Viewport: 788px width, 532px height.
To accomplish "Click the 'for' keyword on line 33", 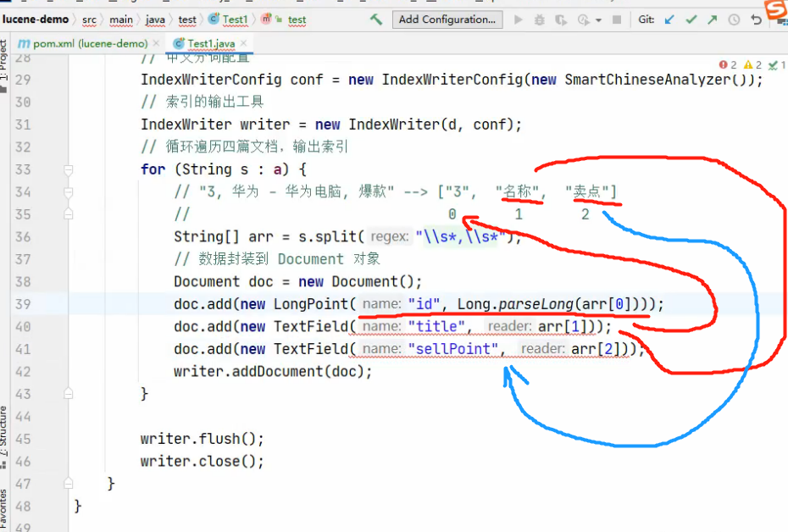I will coord(153,169).
